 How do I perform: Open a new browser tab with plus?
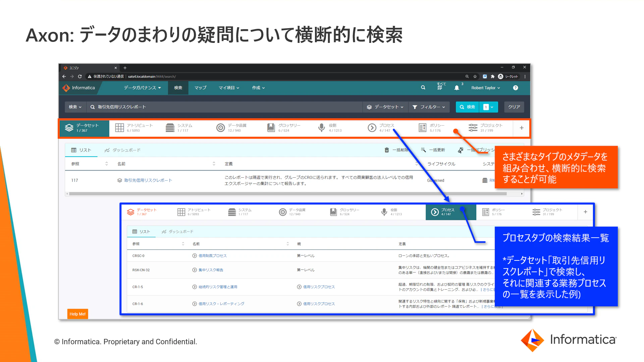pyautogui.click(x=125, y=68)
